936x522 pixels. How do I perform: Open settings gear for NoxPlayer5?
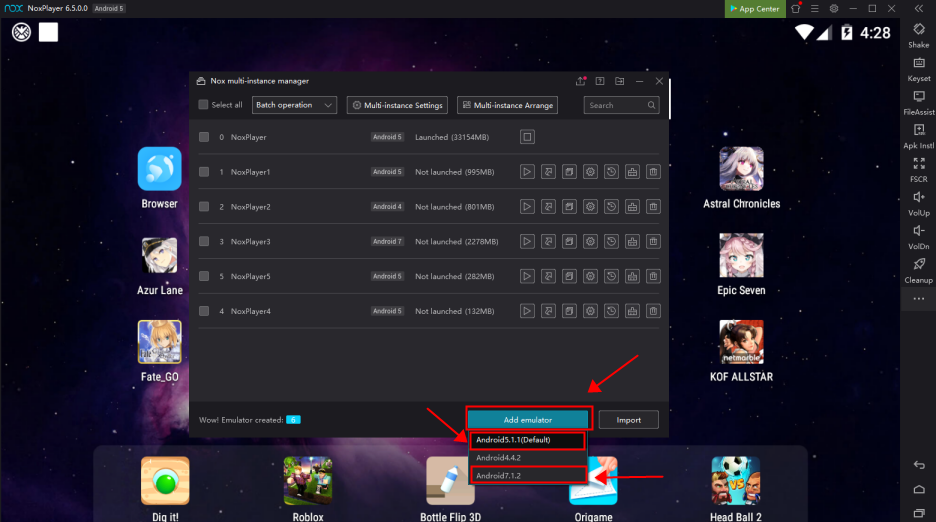coord(590,276)
